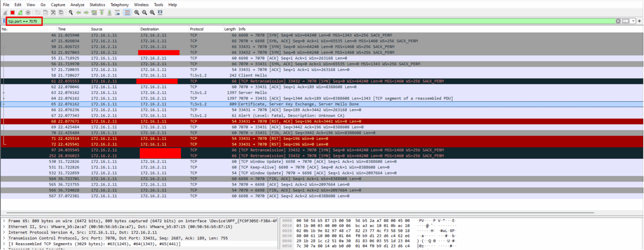Screen dimensions: 644x250
Task: Toggle auto-scroll during live capture
Action: [x=117, y=13]
